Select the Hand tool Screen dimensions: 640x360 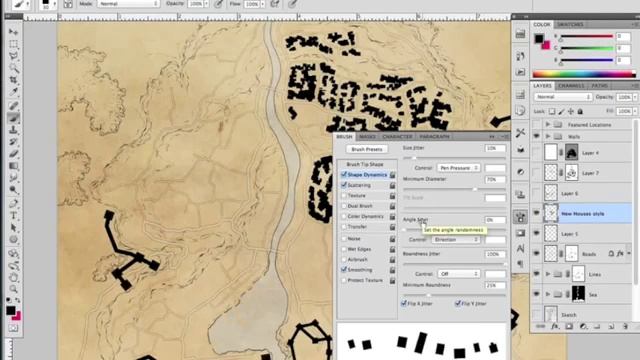pyautogui.click(x=13, y=277)
